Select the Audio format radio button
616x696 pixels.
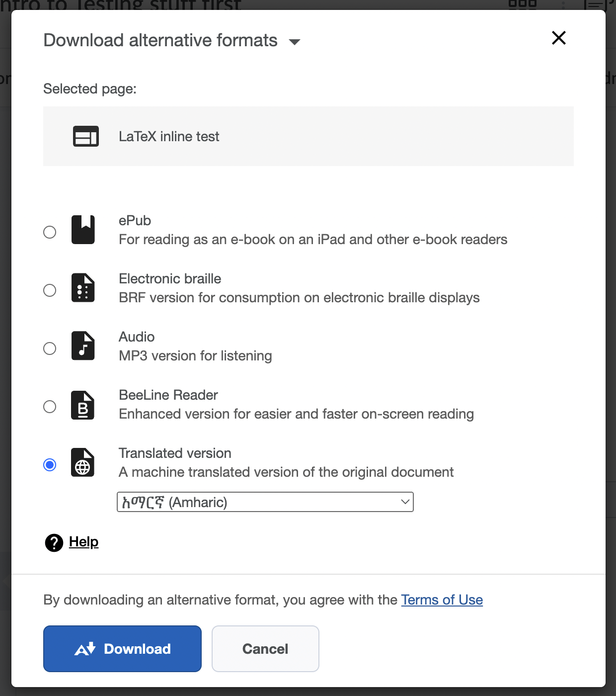tap(50, 348)
